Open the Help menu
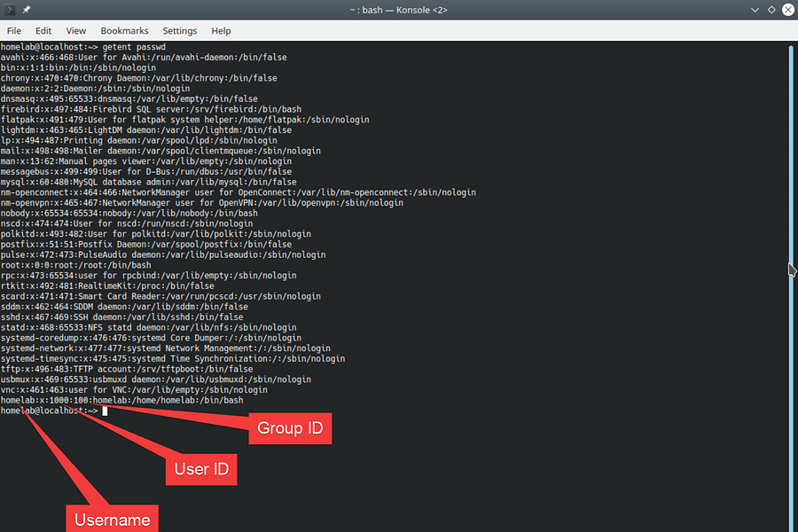Screen dimensions: 798x532 (x=221, y=30)
